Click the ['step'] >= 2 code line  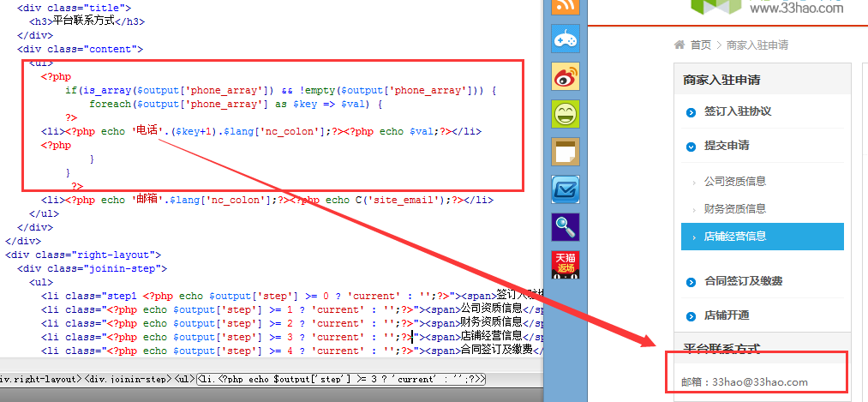[290, 323]
